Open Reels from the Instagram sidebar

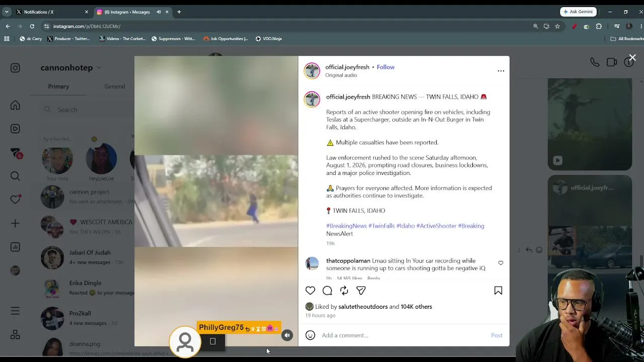click(15, 129)
